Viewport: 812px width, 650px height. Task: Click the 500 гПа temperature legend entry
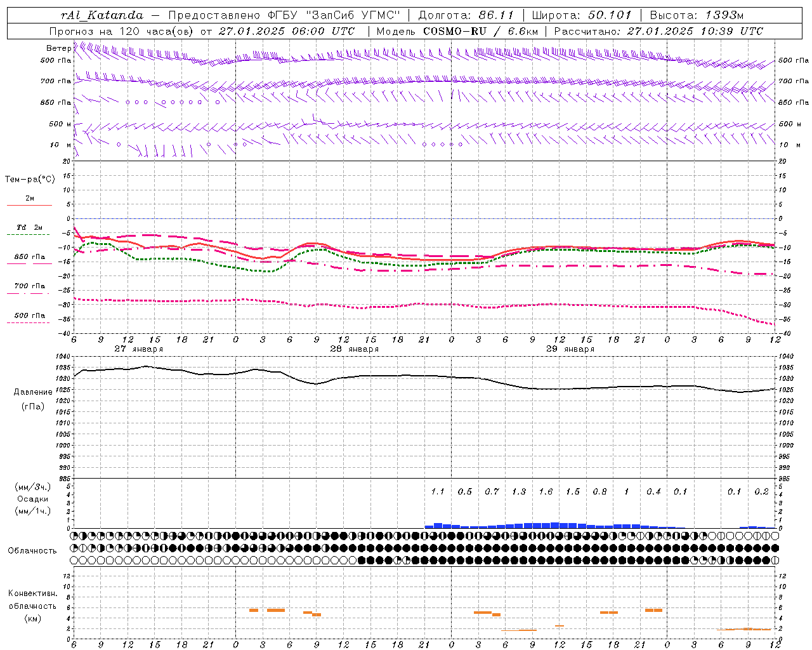(x=30, y=315)
